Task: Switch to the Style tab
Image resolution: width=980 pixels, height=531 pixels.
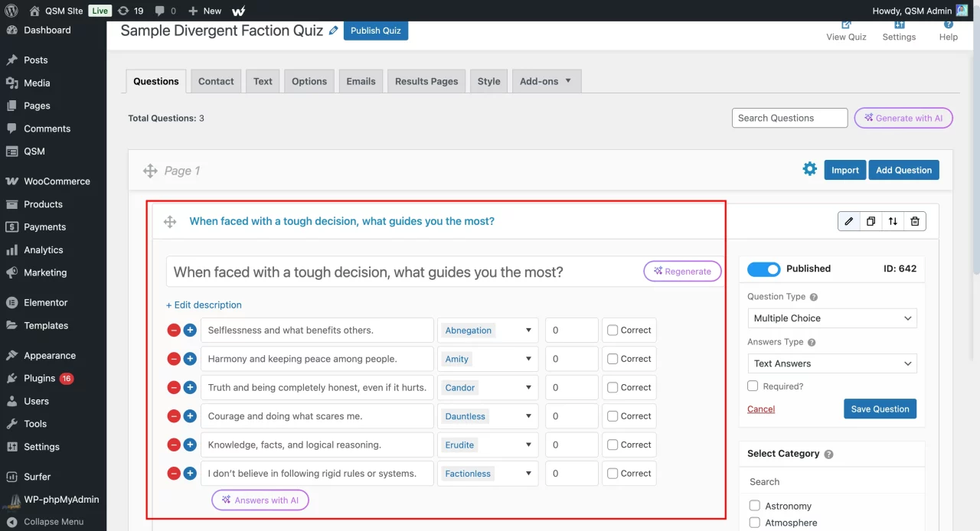Action: coord(488,81)
